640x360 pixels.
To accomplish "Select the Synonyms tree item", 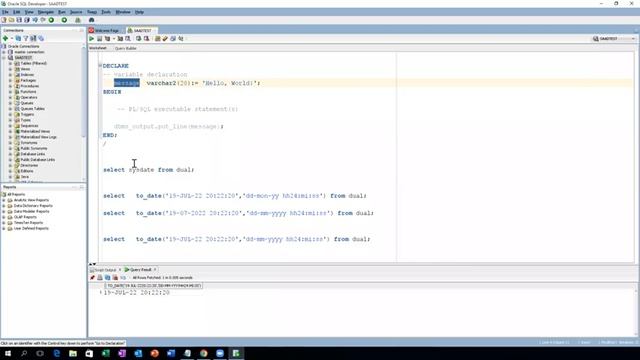I will coord(29,143).
